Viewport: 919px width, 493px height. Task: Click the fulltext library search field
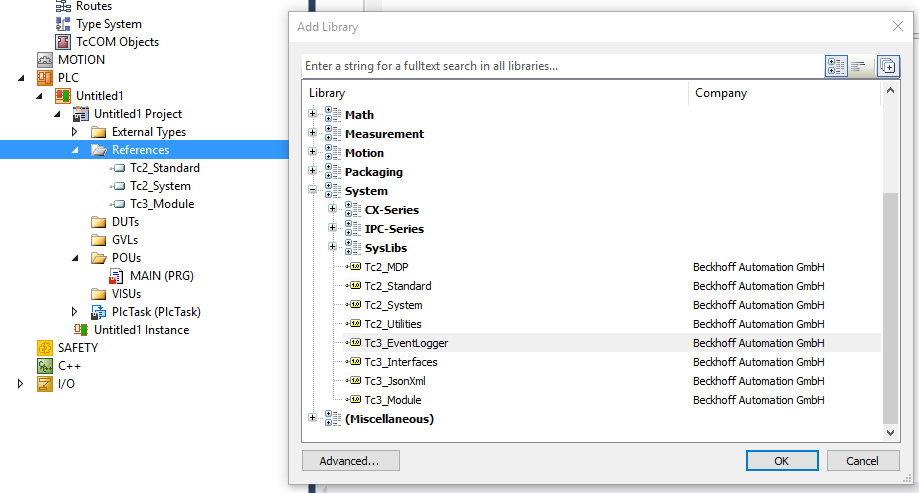pos(563,66)
